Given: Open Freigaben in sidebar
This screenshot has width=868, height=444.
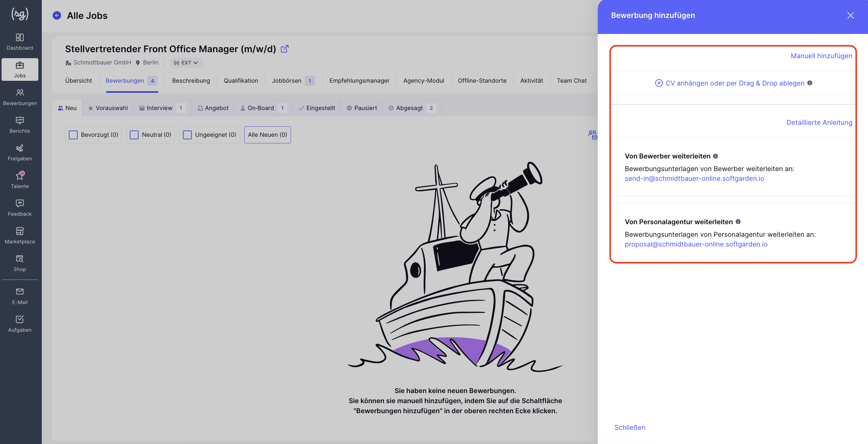Looking at the screenshot, I should click(20, 153).
